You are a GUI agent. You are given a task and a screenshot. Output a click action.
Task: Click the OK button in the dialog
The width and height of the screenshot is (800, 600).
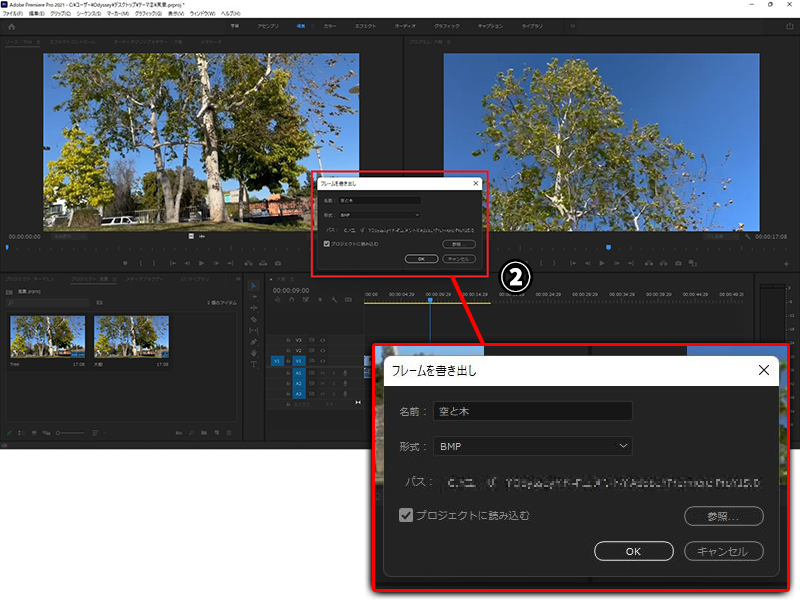pyautogui.click(x=632, y=551)
